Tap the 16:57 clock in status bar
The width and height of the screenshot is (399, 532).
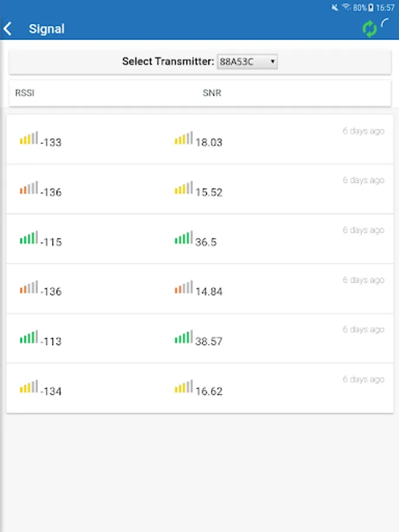[385, 8]
